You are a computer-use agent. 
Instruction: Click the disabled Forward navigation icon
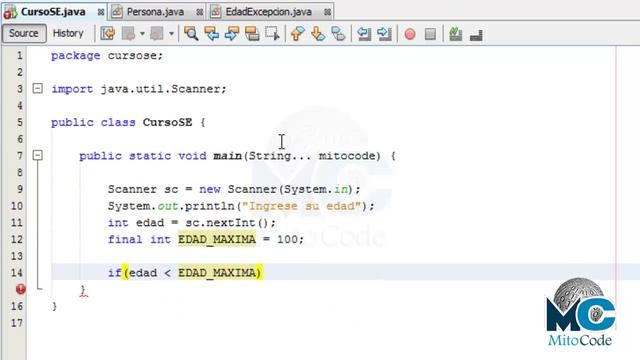tap(157, 33)
